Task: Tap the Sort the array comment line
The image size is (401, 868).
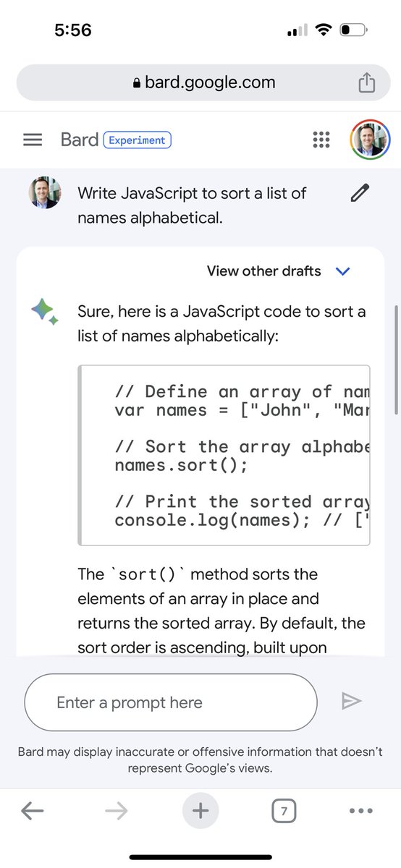Action: point(242,447)
